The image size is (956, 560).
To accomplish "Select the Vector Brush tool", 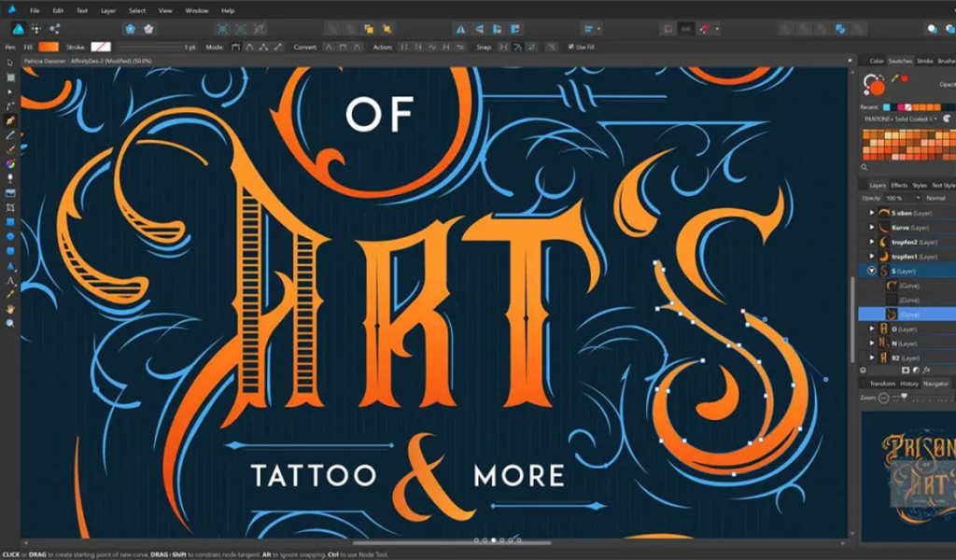I will [10, 149].
